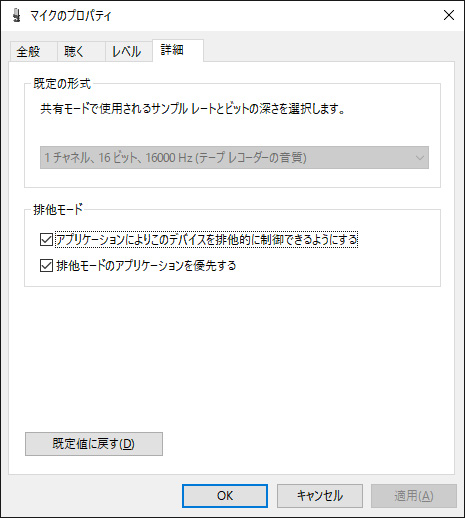Click the キャンセル button
Viewport: 465px width, 518px height.
coord(320,496)
